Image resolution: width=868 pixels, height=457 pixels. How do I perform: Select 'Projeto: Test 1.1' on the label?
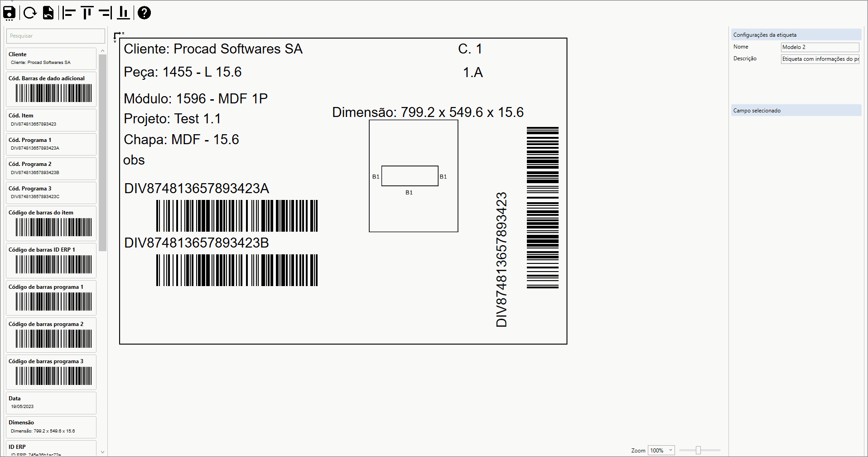pos(172,119)
